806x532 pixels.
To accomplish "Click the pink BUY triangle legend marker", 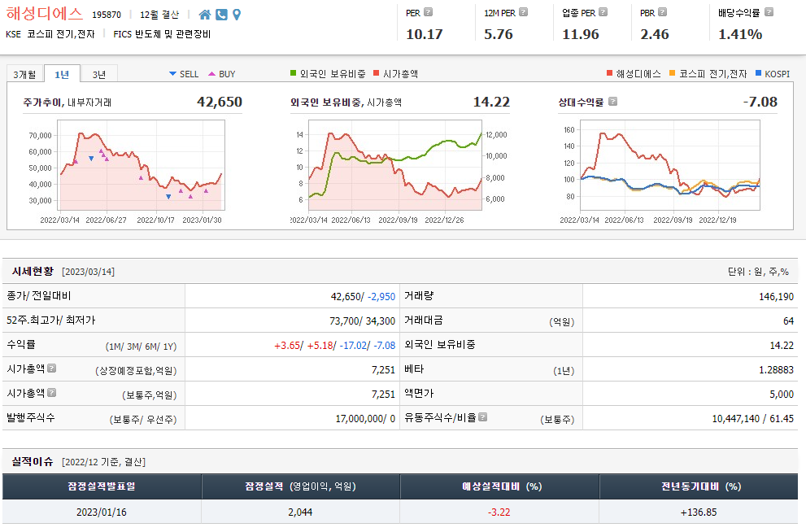I will pyautogui.click(x=211, y=74).
